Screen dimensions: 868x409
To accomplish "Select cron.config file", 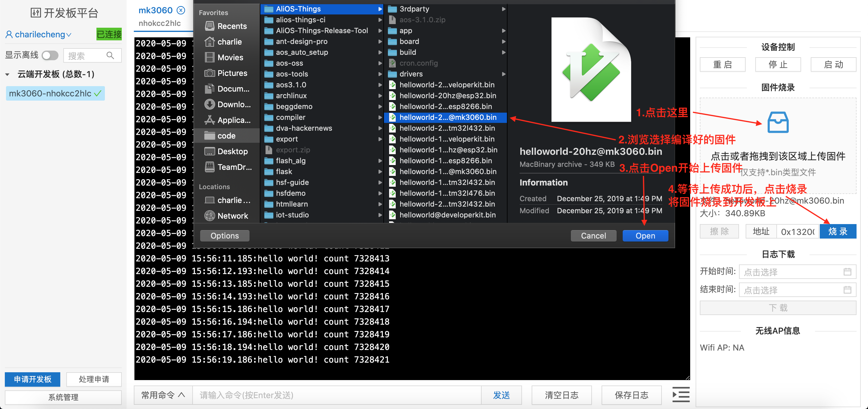I will click(x=445, y=63).
